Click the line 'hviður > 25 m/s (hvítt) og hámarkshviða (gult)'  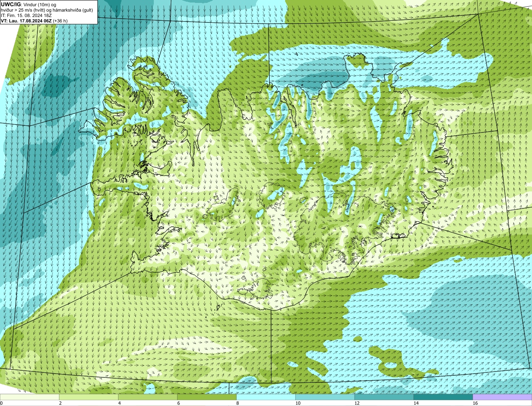pyautogui.click(x=47, y=10)
